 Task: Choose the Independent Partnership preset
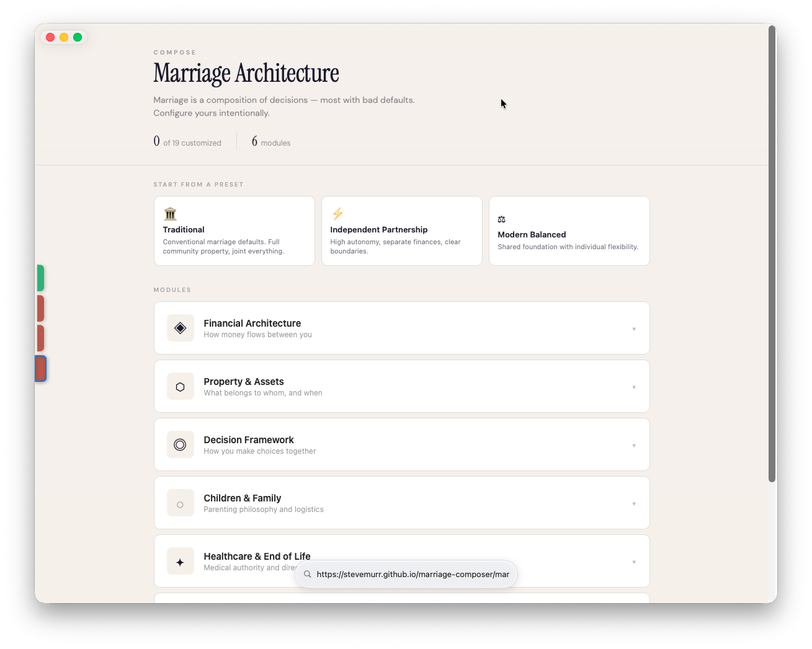pos(401,231)
